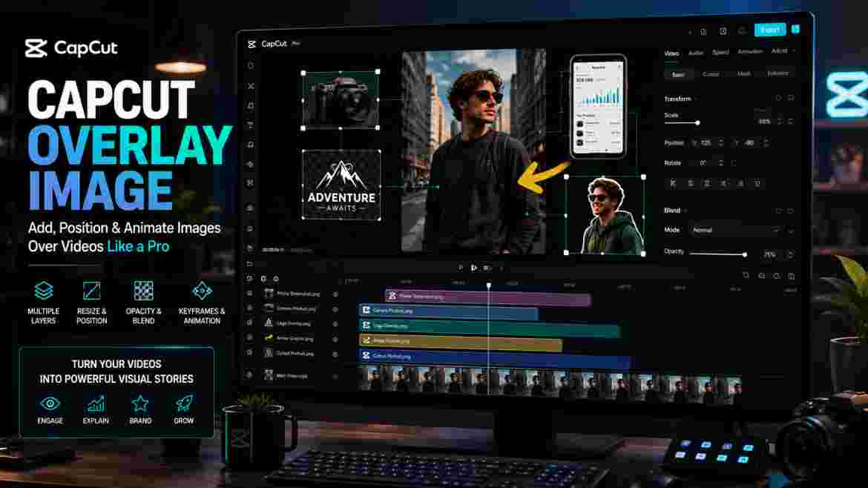This screenshot has height=488, width=868.
Task: Open the Animation tab
Action: point(750,52)
